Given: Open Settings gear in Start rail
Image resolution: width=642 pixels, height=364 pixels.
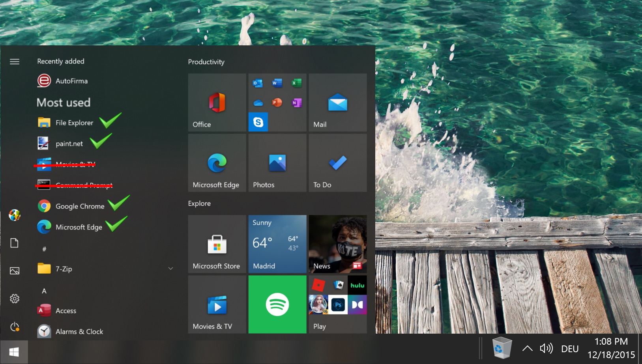Looking at the screenshot, I should tap(15, 299).
